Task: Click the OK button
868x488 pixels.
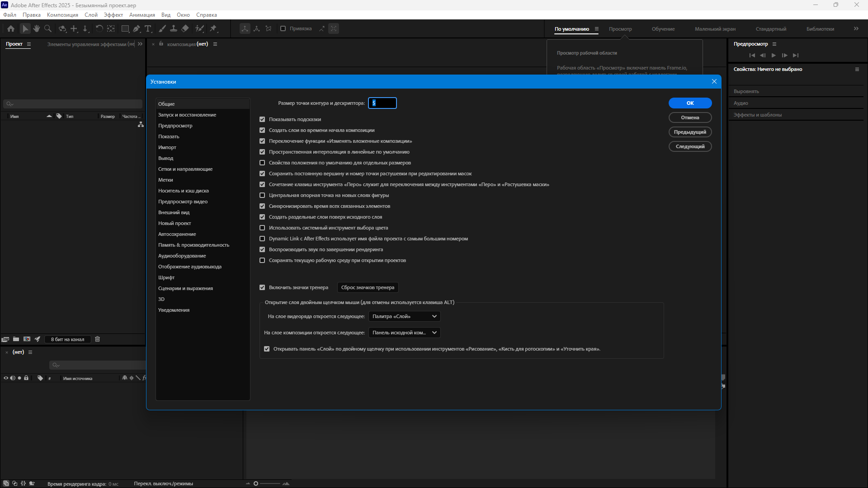Action: 690,103
